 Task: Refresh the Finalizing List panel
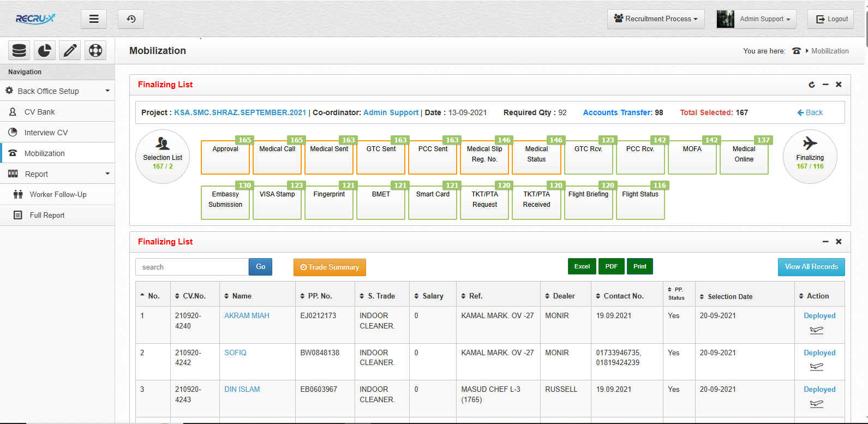(x=812, y=85)
